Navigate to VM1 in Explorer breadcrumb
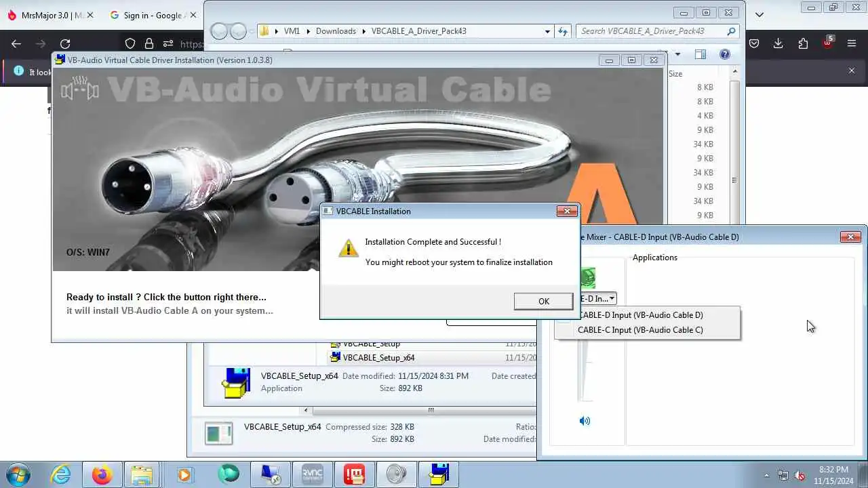The image size is (868, 488). click(x=292, y=31)
